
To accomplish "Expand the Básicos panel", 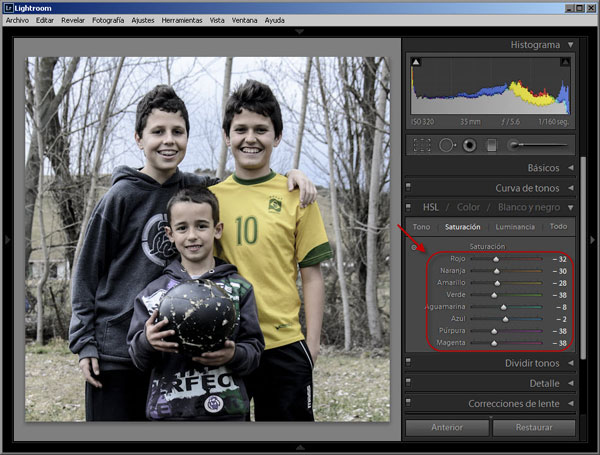I will [571, 168].
